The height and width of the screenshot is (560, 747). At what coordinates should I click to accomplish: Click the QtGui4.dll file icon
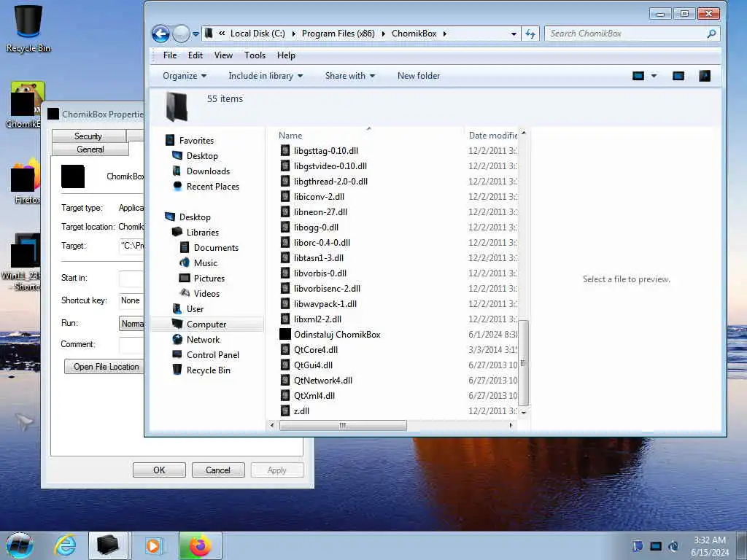(285, 365)
